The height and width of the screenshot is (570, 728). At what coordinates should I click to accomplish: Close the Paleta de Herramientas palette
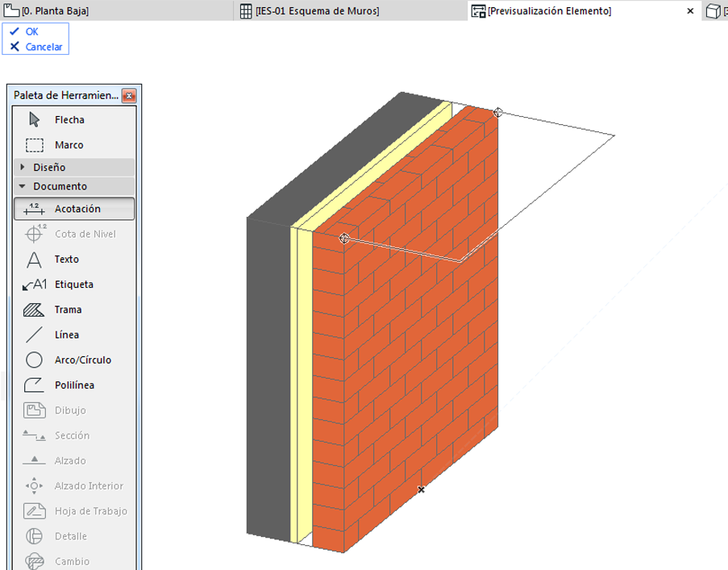click(x=129, y=96)
